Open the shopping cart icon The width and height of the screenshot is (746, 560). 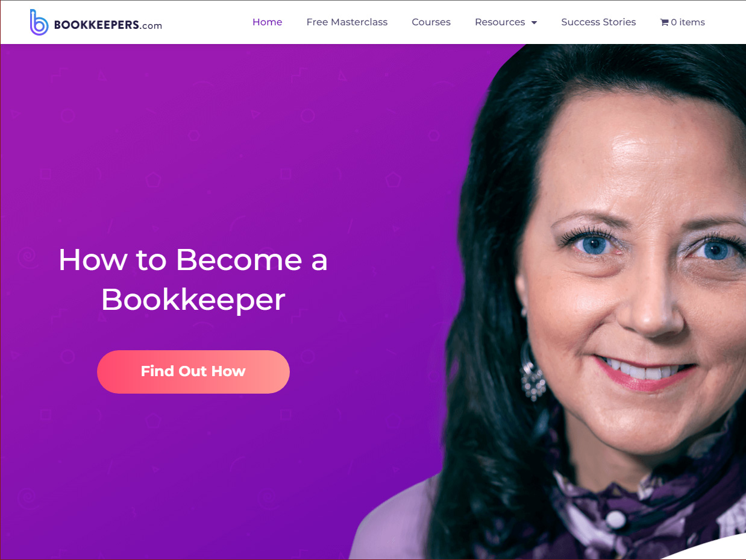[664, 22]
